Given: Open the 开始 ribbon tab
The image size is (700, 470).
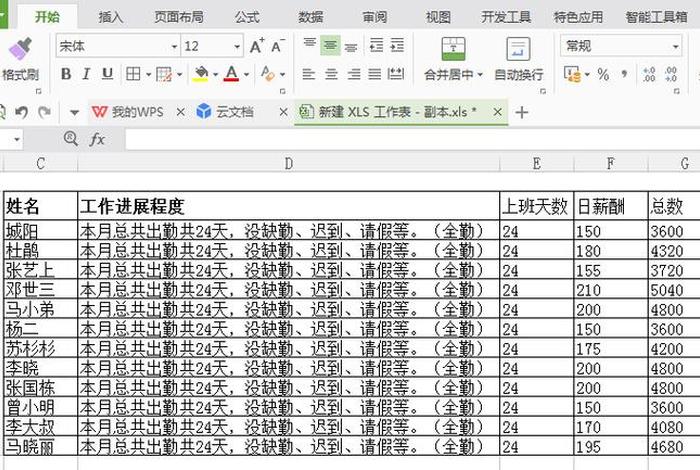Looking at the screenshot, I should (x=47, y=17).
